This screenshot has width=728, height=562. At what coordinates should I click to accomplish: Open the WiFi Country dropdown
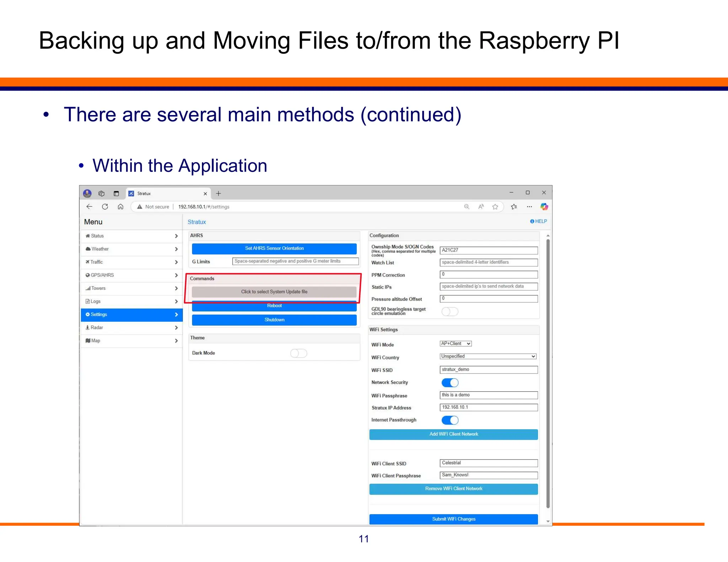click(488, 356)
